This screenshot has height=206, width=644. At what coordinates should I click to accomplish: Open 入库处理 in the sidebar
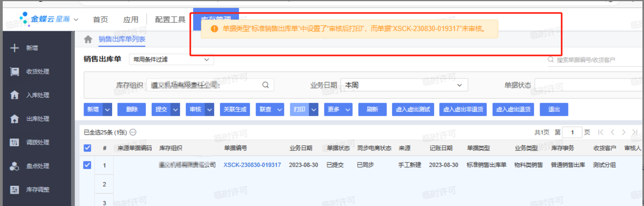point(37,95)
